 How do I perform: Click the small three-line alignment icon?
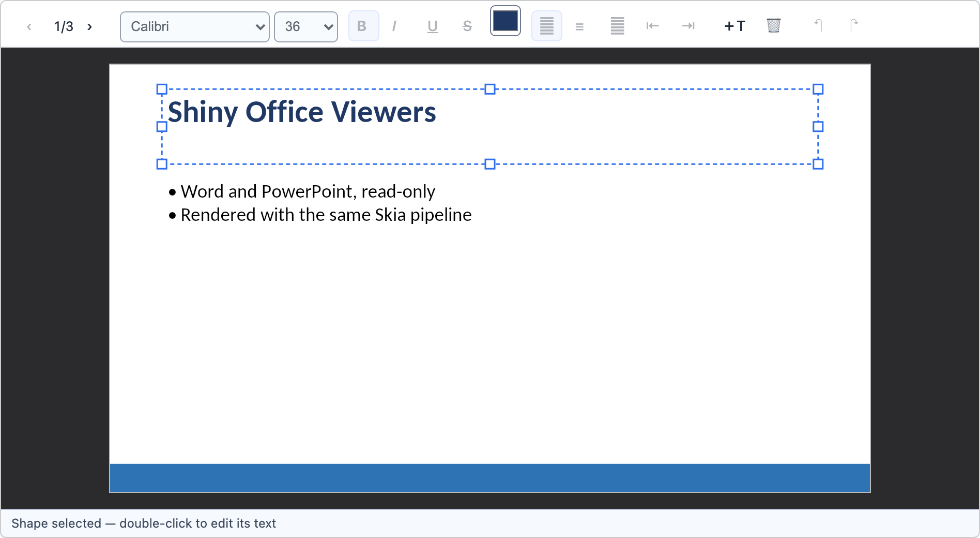point(579,26)
